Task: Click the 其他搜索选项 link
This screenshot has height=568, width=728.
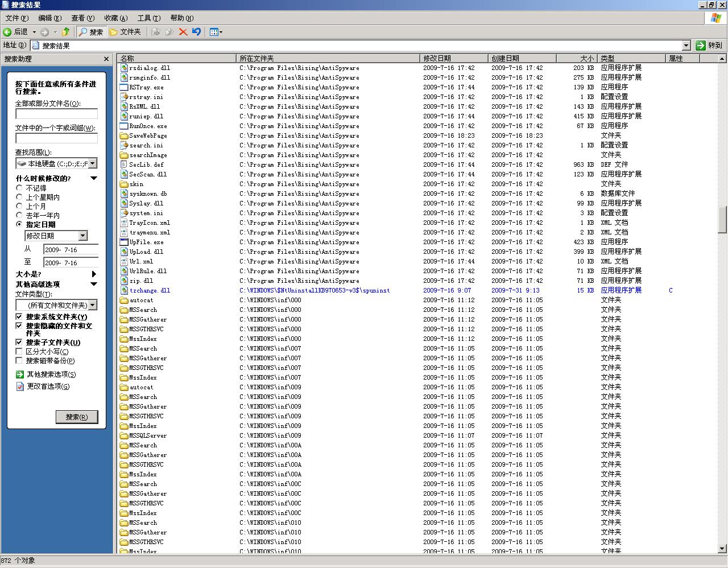Action: click(x=51, y=374)
